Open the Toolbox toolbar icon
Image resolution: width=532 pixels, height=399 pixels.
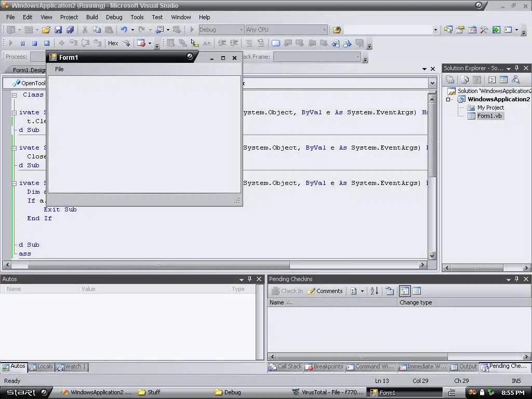pyautogui.click(x=484, y=30)
